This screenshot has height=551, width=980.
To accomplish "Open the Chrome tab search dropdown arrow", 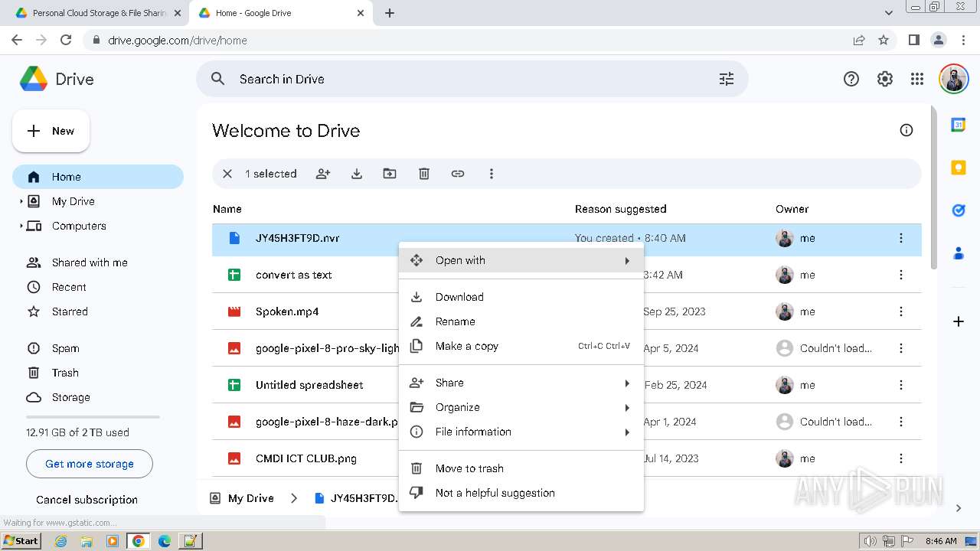I will pos(889,13).
